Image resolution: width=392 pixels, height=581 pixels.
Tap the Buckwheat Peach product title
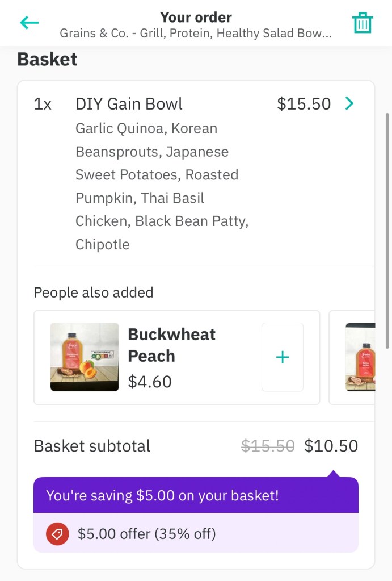(x=171, y=345)
